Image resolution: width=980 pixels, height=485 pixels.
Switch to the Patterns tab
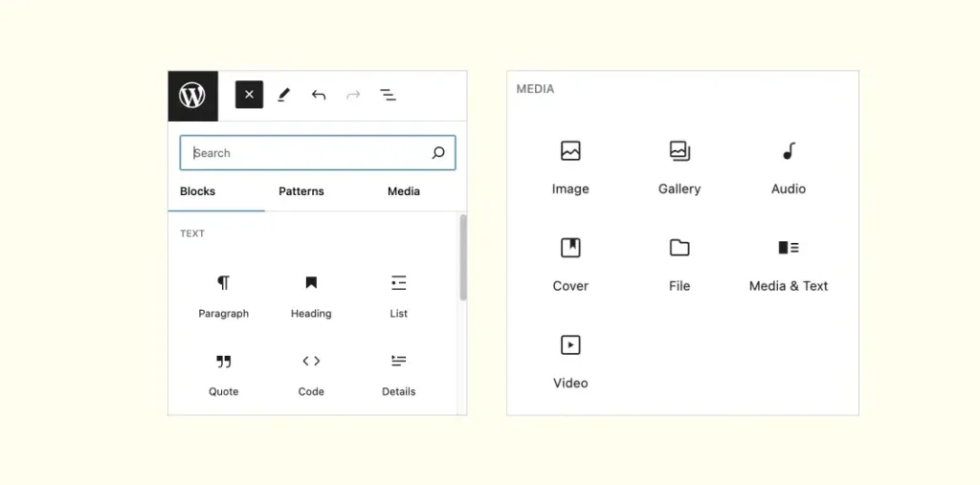click(301, 191)
